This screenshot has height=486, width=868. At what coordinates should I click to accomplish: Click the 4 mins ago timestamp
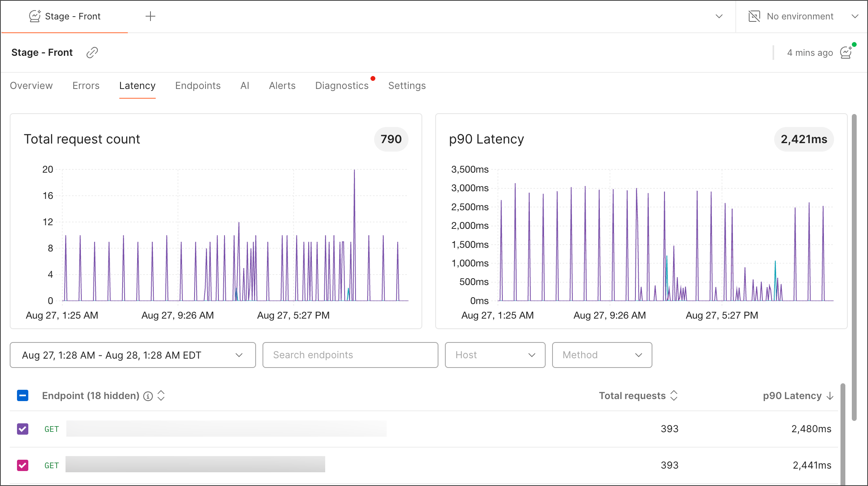click(810, 53)
